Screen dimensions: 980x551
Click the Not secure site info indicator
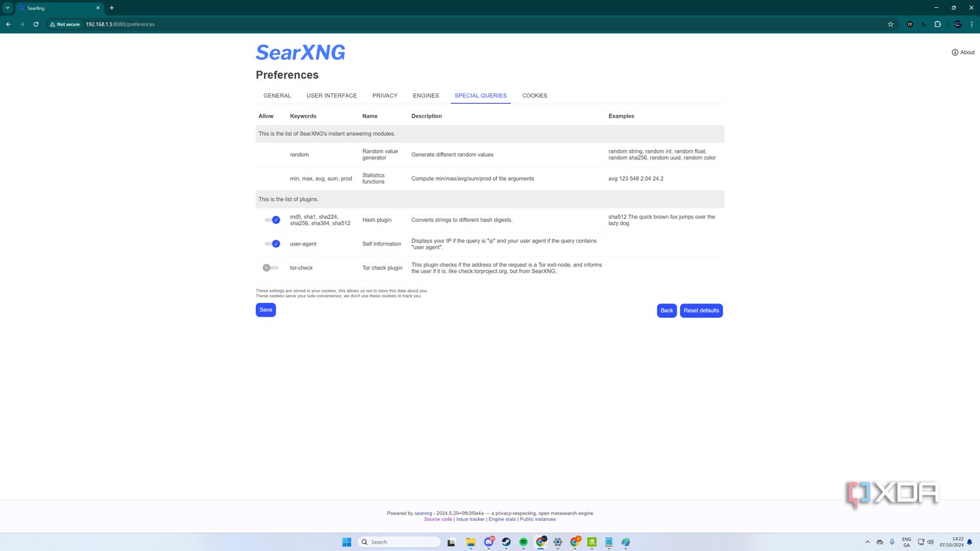coord(65,24)
